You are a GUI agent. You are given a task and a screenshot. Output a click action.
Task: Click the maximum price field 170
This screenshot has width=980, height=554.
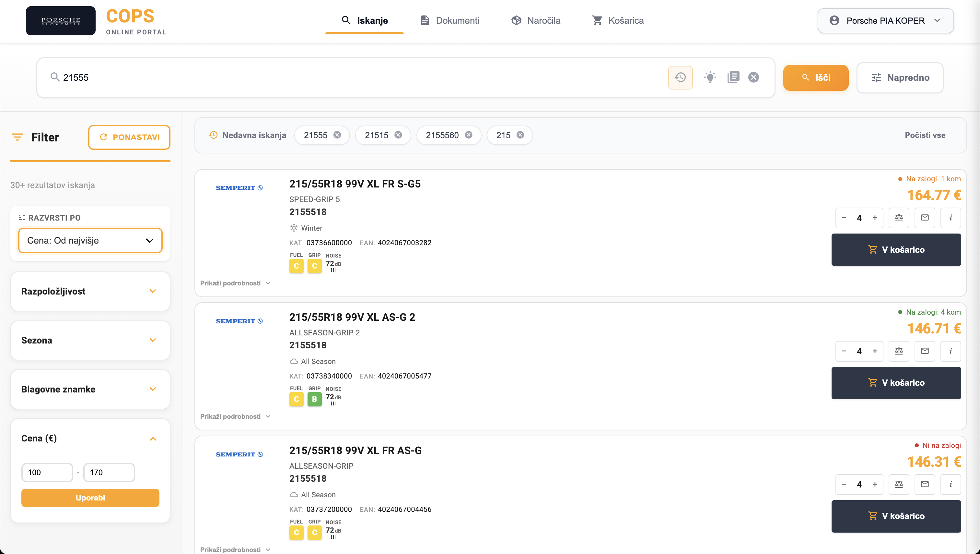[109, 472]
